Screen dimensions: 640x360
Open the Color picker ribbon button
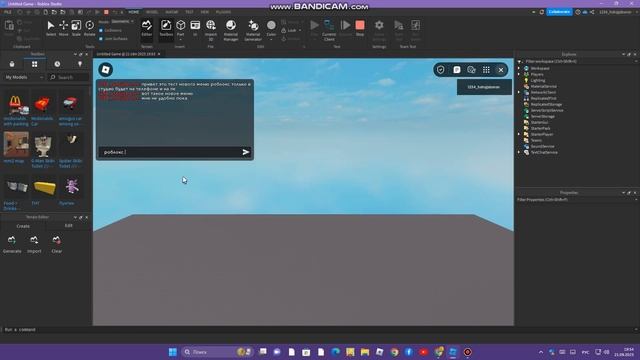[x=271, y=29]
